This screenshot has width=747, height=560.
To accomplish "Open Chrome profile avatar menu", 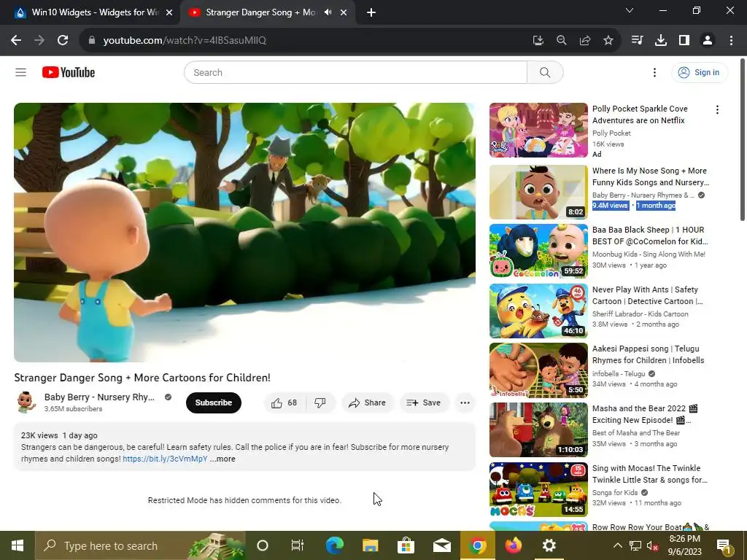I will 708,41.
